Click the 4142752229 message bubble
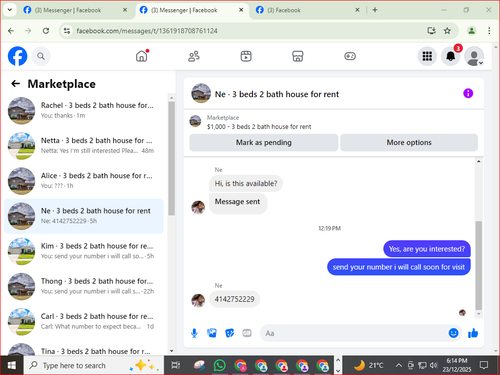The height and width of the screenshot is (375, 500). tap(234, 299)
